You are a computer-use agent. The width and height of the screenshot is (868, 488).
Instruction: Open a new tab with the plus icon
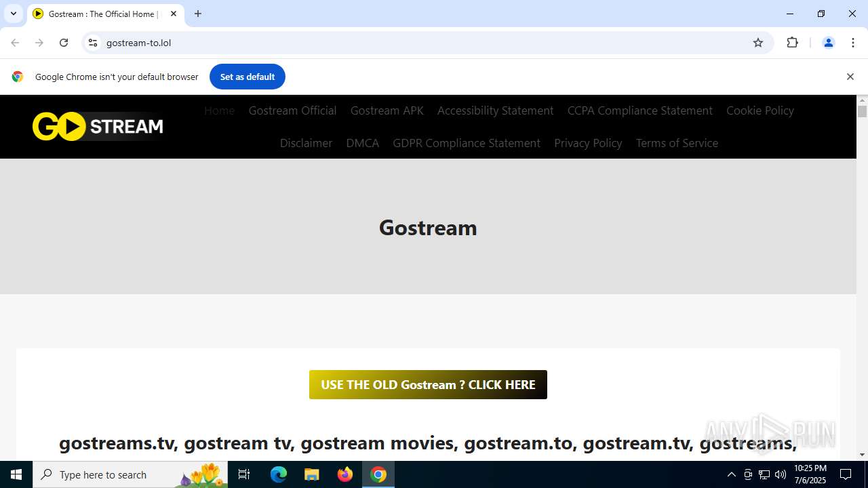click(x=198, y=14)
